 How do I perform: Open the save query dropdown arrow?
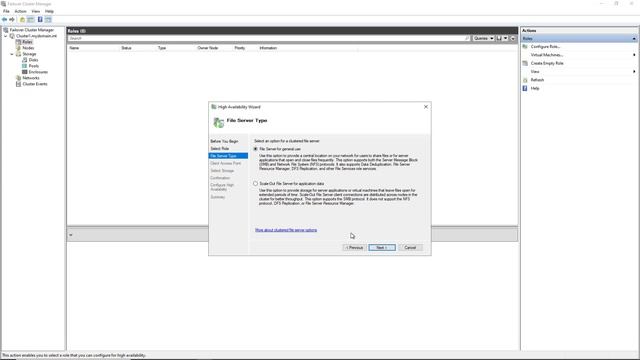tap(506, 38)
